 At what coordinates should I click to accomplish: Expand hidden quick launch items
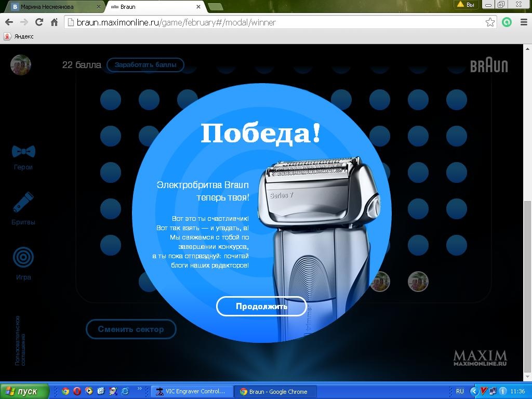point(139,389)
